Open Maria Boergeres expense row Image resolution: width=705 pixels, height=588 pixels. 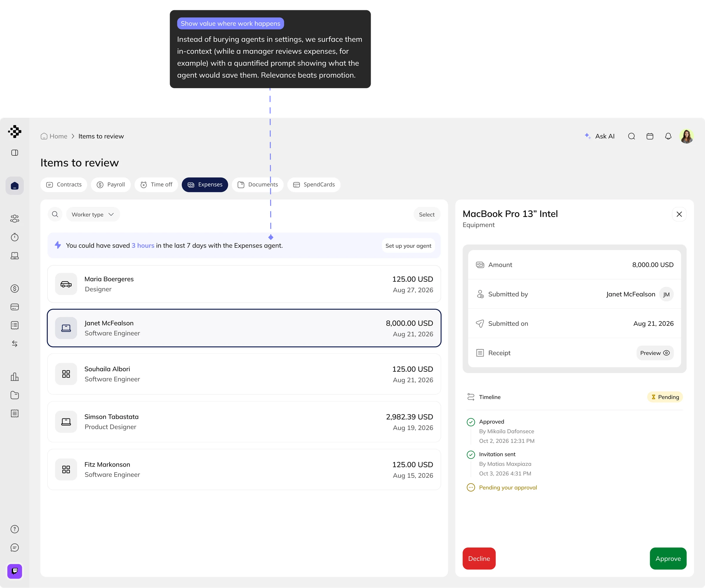point(244,284)
